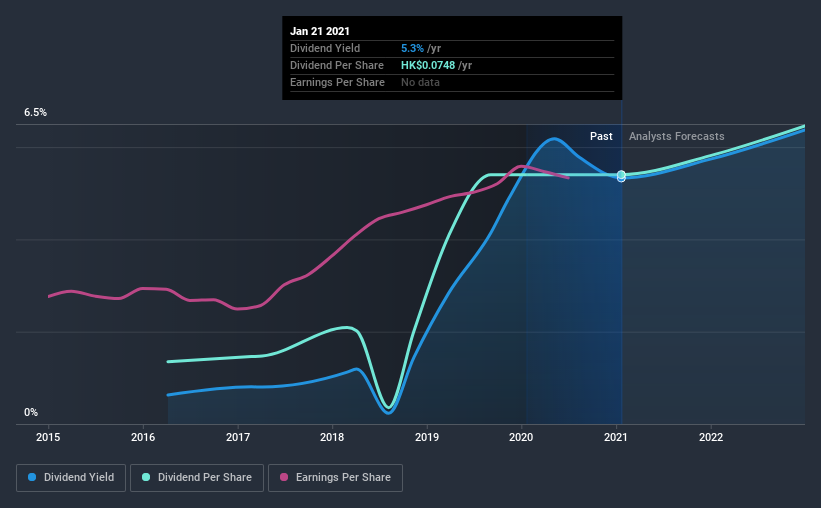This screenshot has height=508, width=821.
Task: Click the tooltip Earnings Per Share row label
Action: click(x=337, y=82)
